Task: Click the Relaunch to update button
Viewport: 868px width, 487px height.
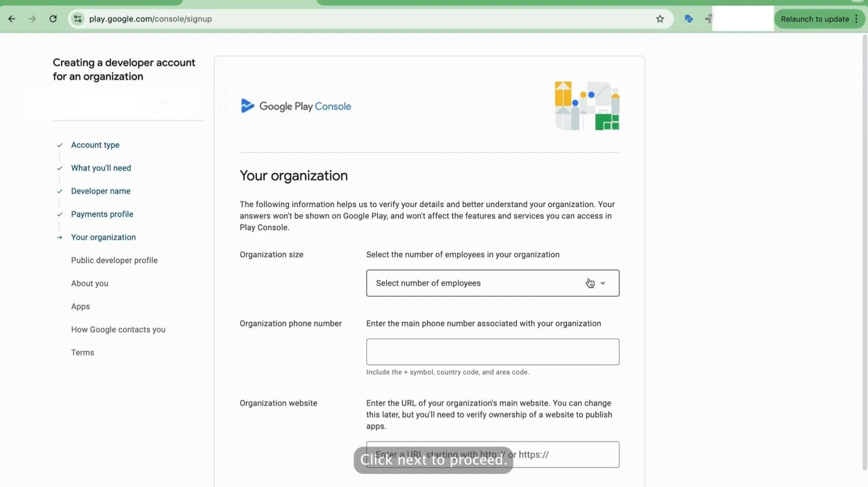Action: (x=814, y=18)
